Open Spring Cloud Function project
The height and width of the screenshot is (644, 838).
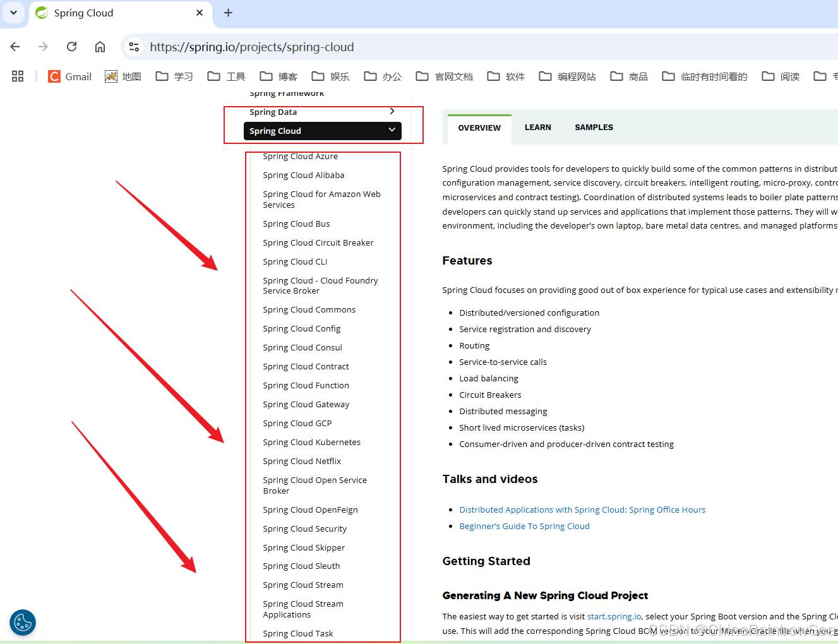306,385
